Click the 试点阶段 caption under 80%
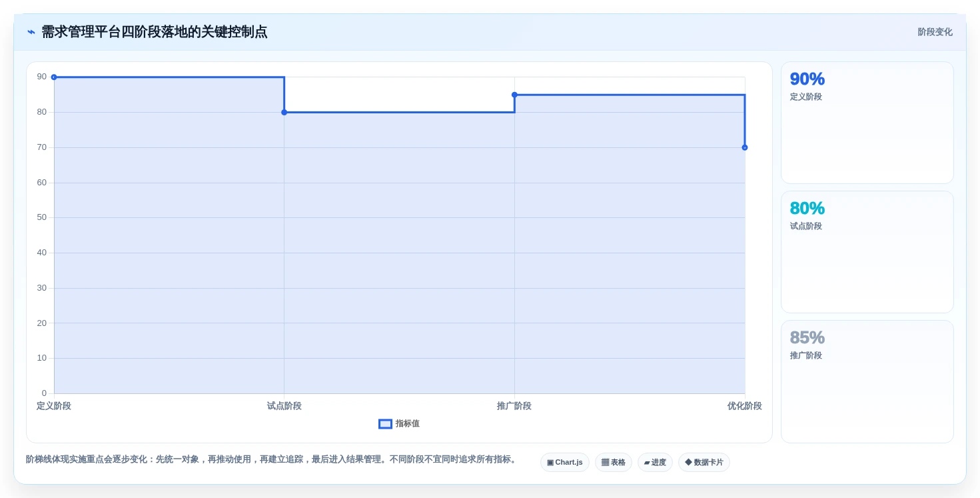Image resolution: width=980 pixels, height=498 pixels. [806, 227]
